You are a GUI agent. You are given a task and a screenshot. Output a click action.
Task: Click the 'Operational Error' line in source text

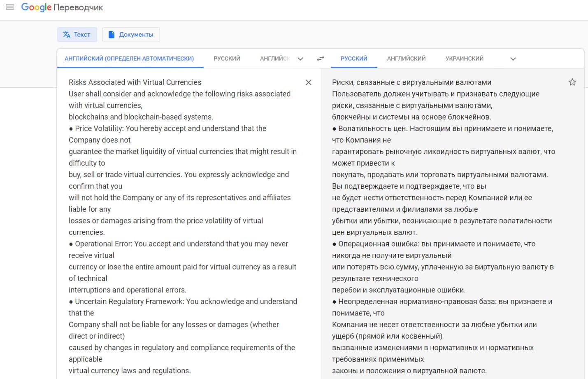pyautogui.click(x=181, y=244)
